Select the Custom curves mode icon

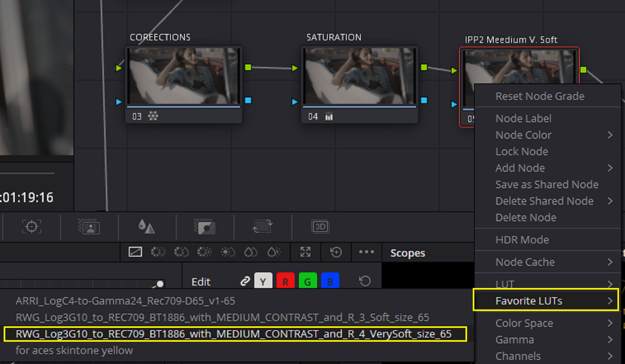(135, 252)
